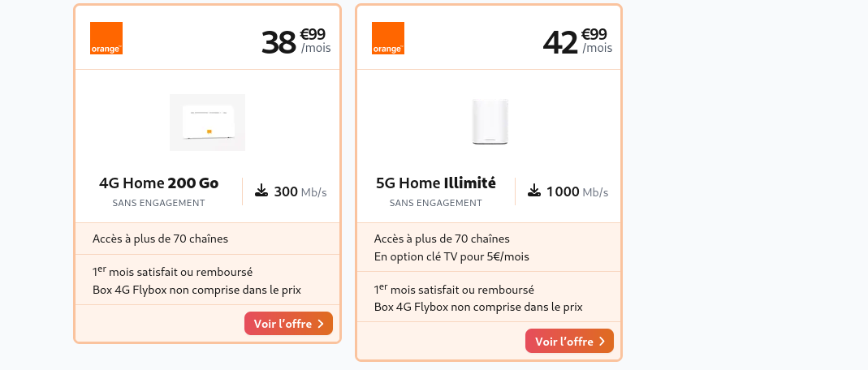Click the white 5G Home box image

(x=490, y=123)
